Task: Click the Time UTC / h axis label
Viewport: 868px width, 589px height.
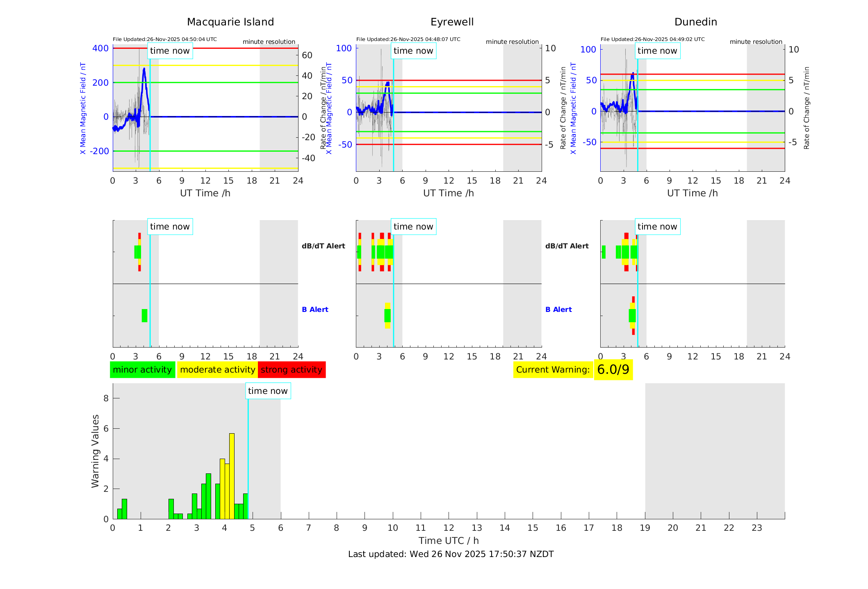Action: 449,541
